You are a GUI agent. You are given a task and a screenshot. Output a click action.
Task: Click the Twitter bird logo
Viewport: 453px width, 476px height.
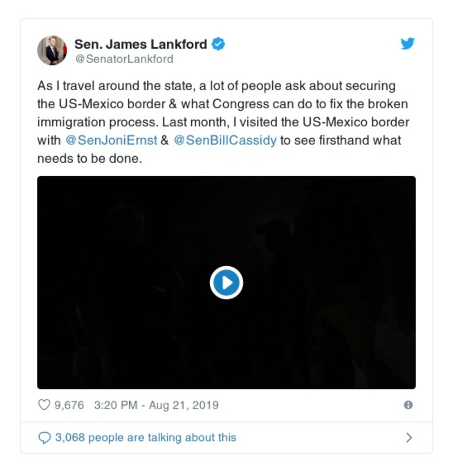tap(407, 44)
